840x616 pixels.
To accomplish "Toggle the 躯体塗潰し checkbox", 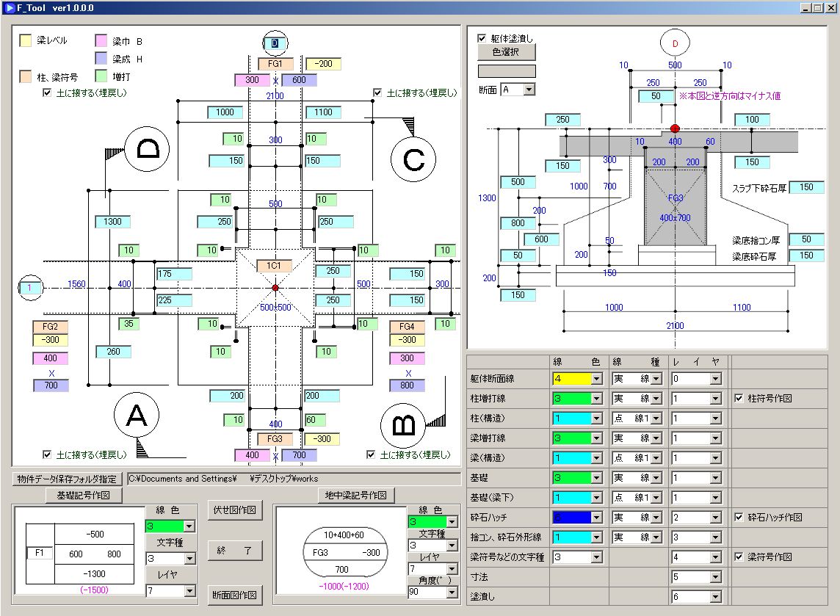I will (x=482, y=38).
